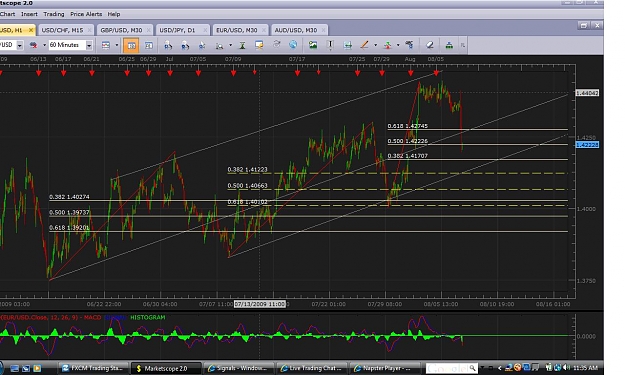Image resolution: width=625 pixels, height=375 pixels.
Task: Click the 0.500 1.42226 Fibonacci label
Action: pos(407,141)
